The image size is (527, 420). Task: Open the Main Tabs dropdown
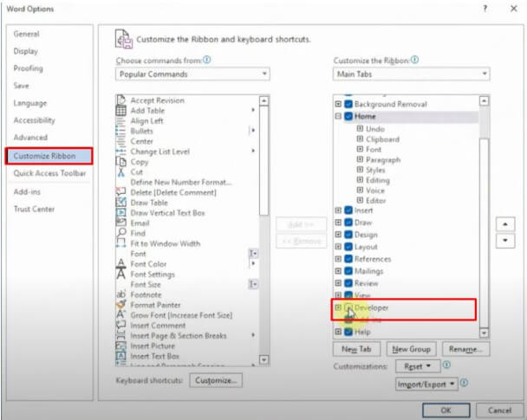point(411,74)
